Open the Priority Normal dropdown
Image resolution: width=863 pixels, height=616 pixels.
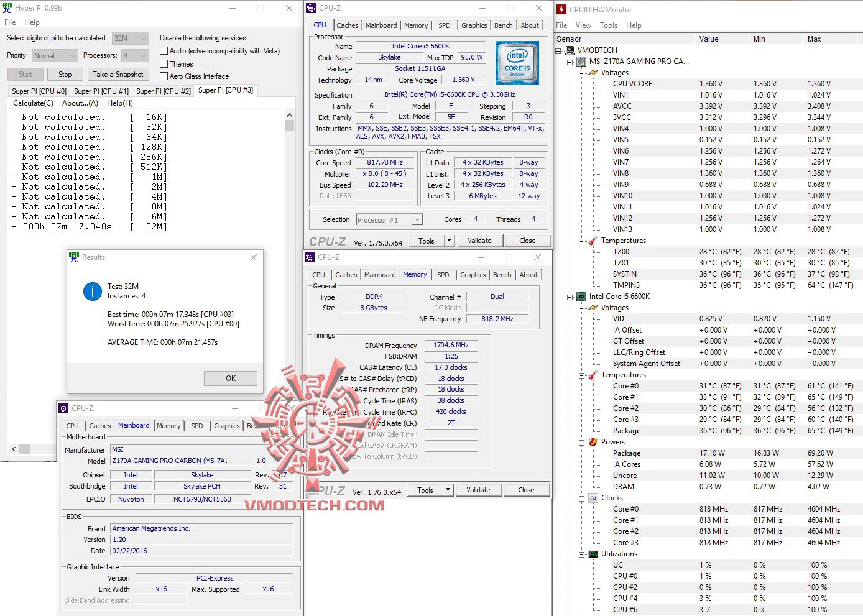click(x=55, y=55)
